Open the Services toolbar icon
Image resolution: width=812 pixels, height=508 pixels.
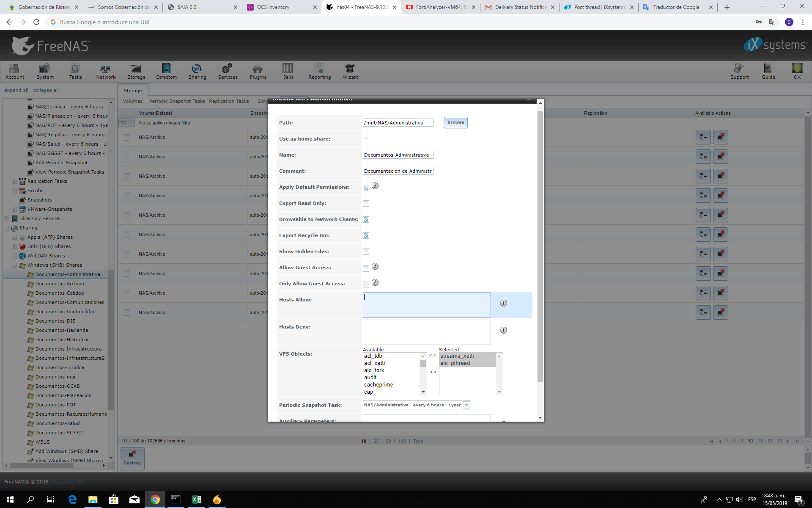point(228,71)
